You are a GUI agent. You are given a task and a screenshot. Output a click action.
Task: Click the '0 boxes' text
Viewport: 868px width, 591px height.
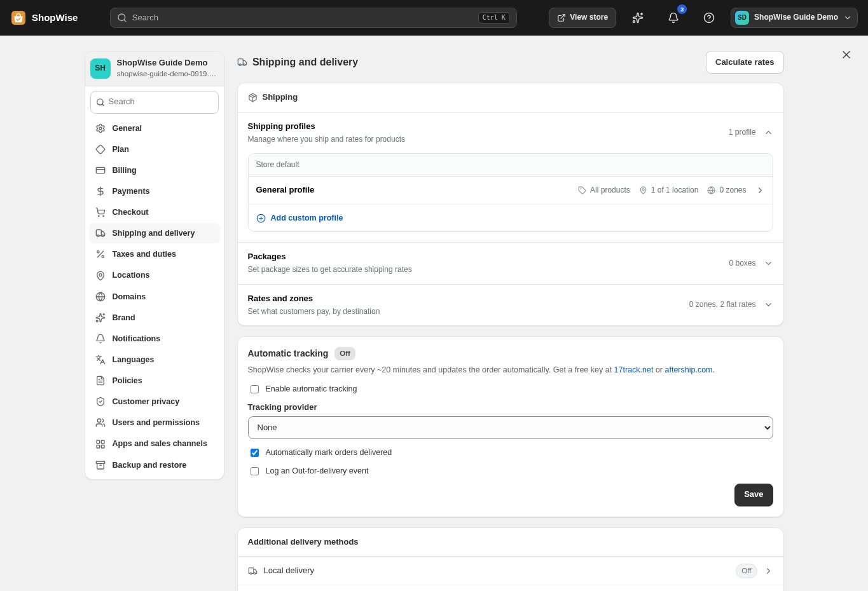pos(742,263)
